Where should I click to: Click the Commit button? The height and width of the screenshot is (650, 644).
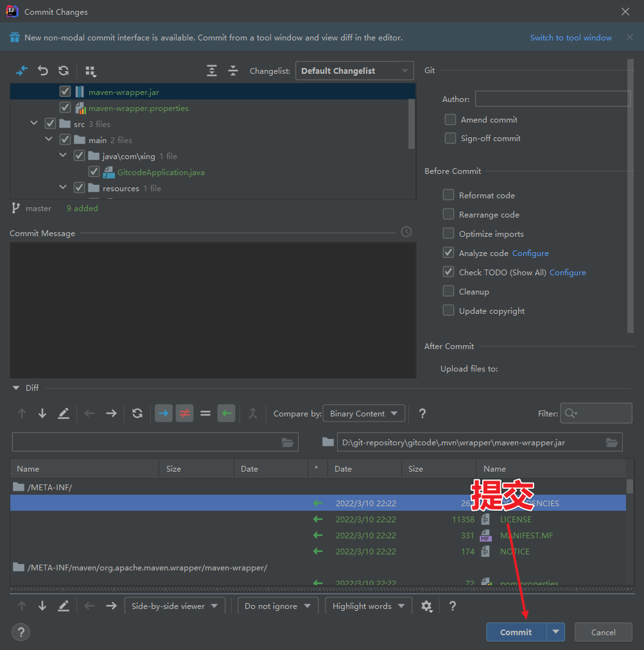(516, 632)
